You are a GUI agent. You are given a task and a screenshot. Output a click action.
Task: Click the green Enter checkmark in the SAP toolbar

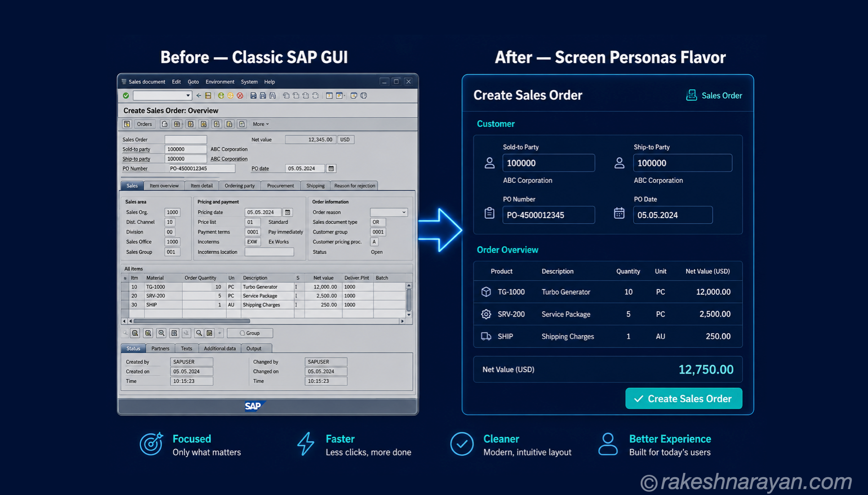pyautogui.click(x=126, y=95)
